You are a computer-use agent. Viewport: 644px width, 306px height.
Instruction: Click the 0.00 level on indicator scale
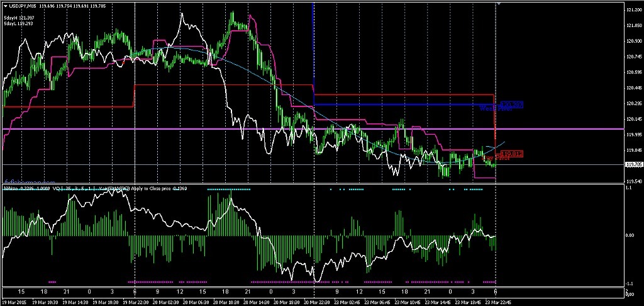(x=631, y=235)
